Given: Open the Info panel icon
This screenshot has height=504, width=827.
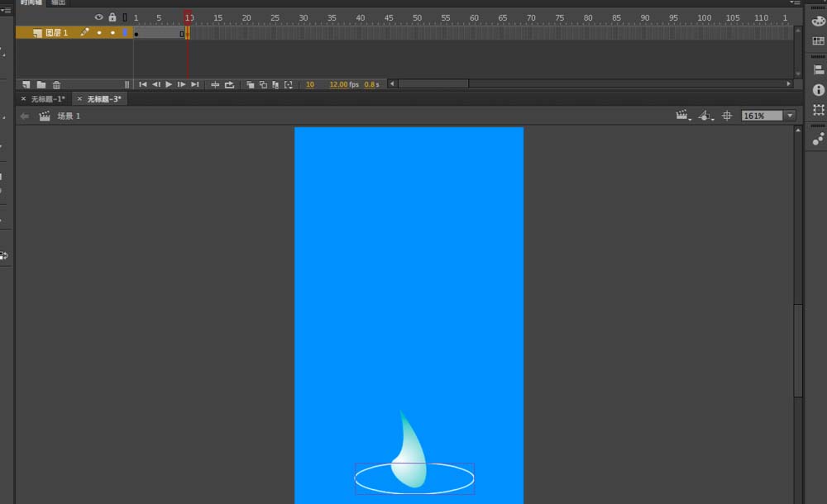Looking at the screenshot, I should (819, 90).
